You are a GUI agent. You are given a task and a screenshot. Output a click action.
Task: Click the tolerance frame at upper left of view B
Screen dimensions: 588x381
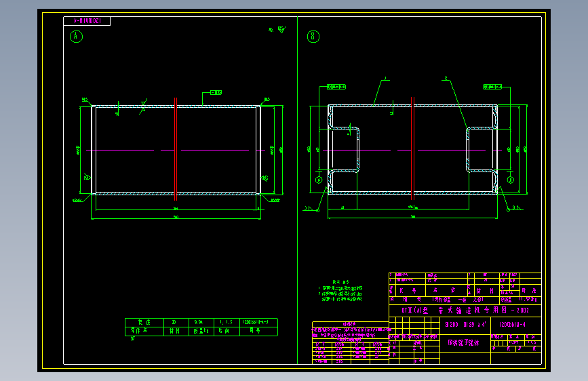coord(336,87)
